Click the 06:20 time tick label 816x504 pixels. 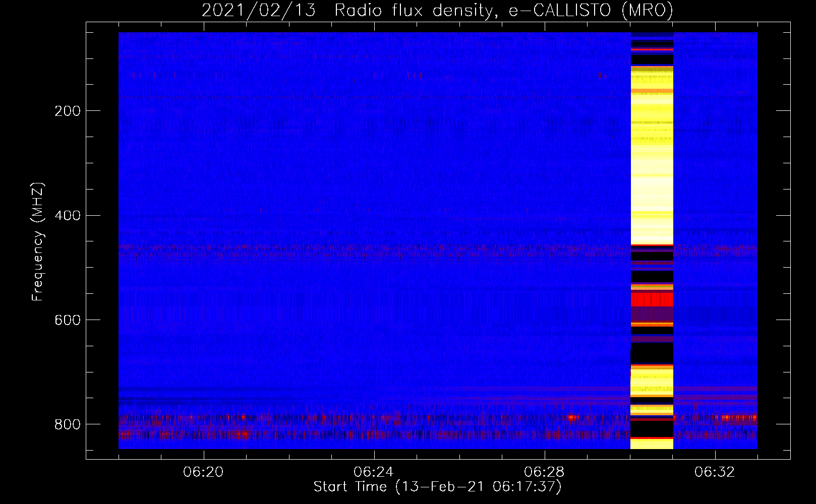click(204, 472)
